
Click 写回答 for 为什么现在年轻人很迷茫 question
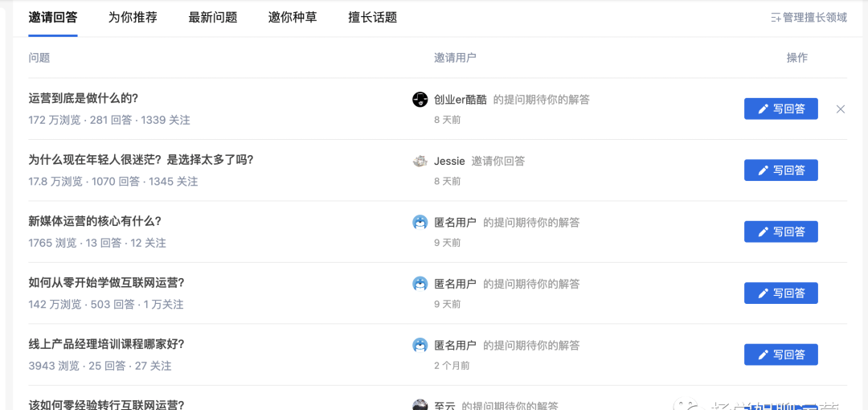click(x=781, y=170)
